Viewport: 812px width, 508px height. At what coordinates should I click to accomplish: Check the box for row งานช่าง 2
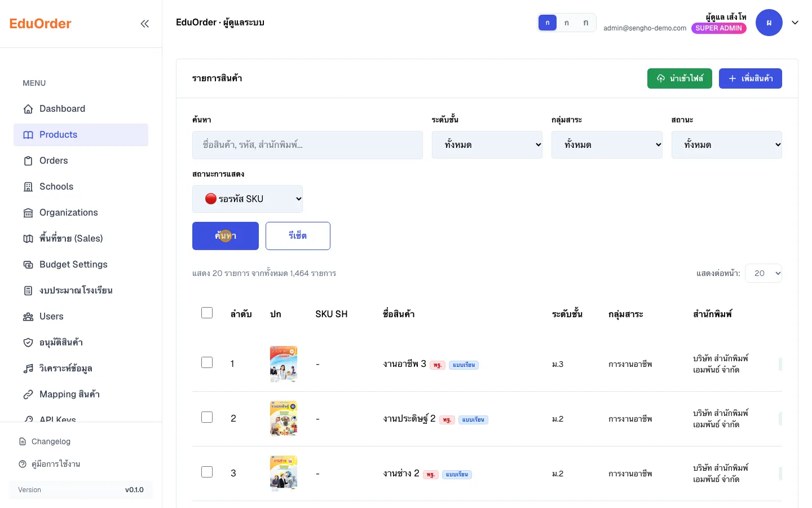point(207,472)
